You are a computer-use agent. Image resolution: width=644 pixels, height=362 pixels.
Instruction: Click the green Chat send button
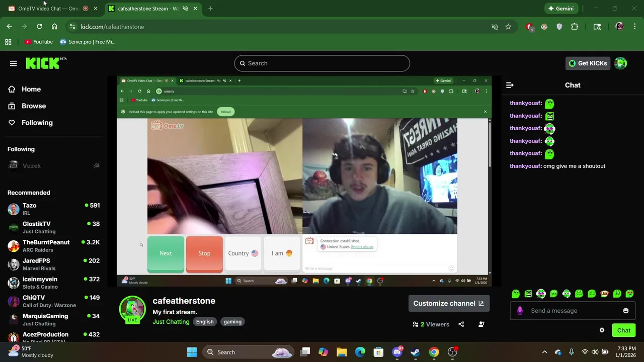click(x=624, y=330)
